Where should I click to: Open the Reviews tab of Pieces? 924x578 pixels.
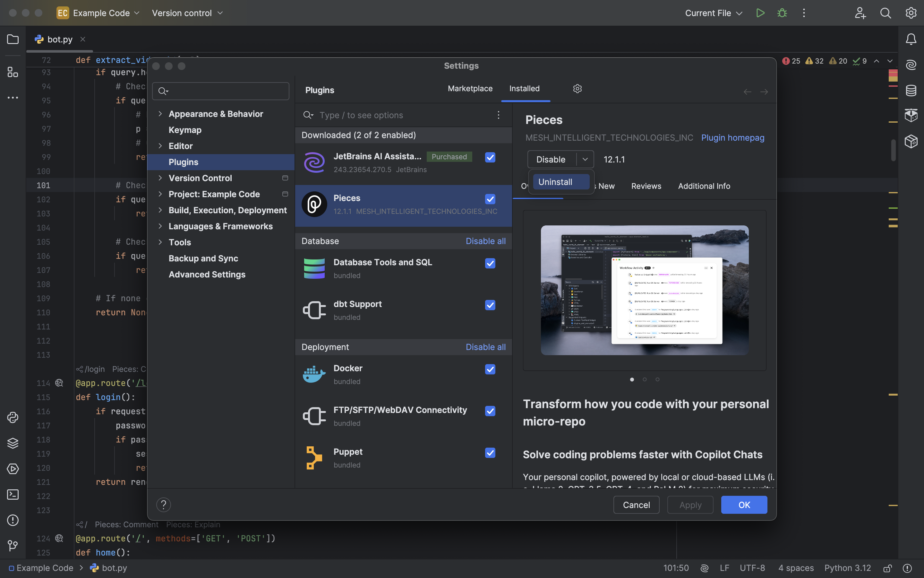[646, 186]
